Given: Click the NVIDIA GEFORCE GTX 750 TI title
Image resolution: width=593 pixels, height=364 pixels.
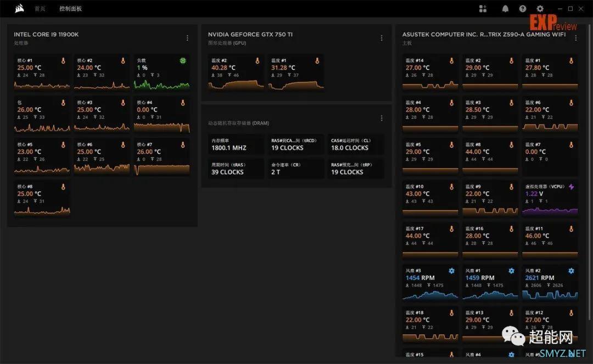Looking at the screenshot, I should click(x=250, y=35).
